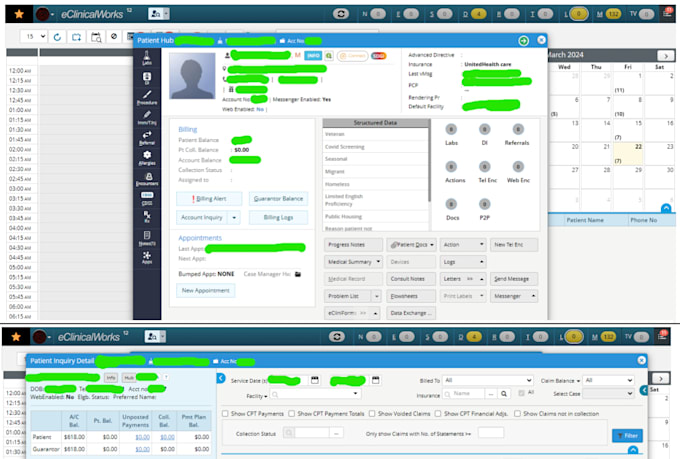This screenshot has width=680, height=459.
Task: Open the Apps sidebar icon
Action: point(147,257)
